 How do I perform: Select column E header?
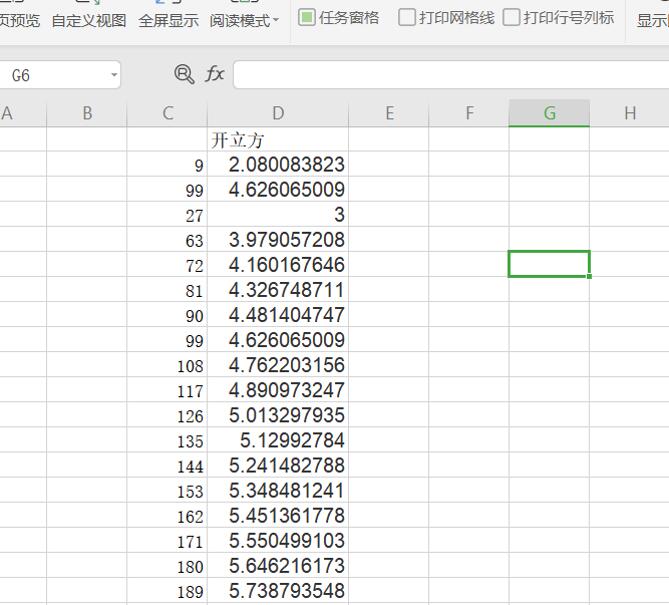(389, 113)
